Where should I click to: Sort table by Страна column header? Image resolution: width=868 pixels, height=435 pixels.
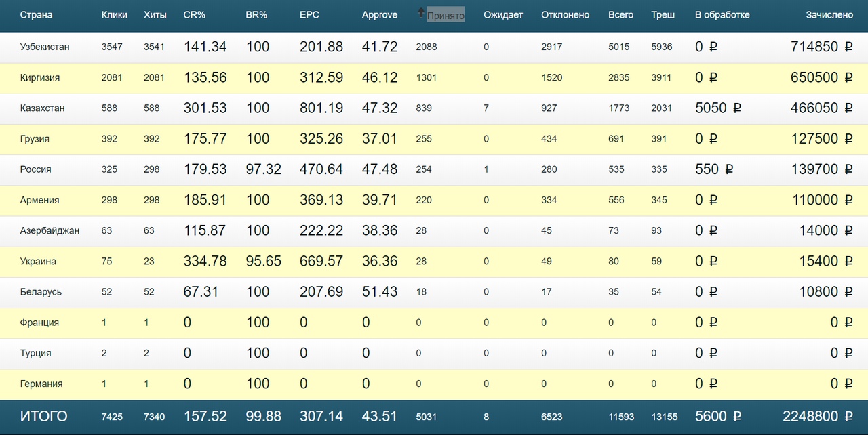(36, 15)
